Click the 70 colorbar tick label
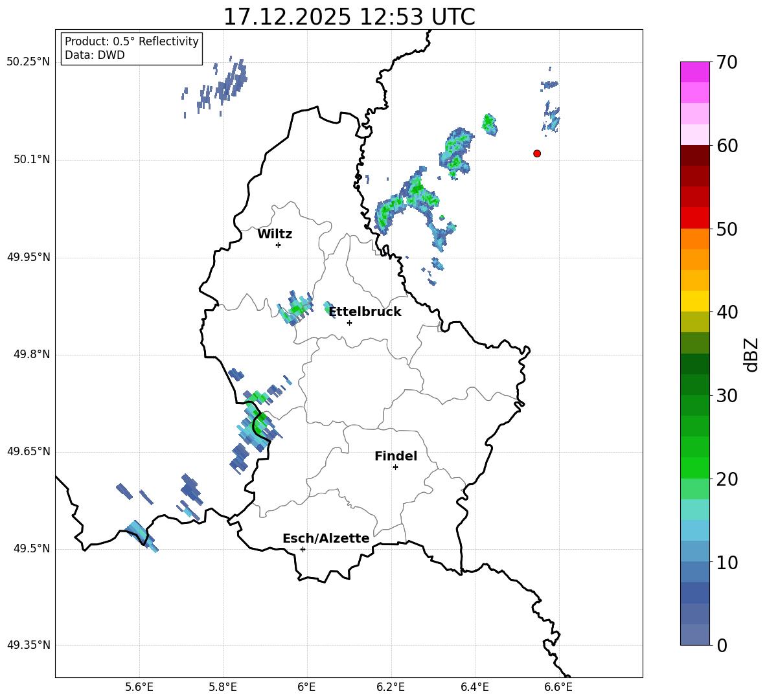The height and width of the screenshot is (700, 767). click(727, 63)
